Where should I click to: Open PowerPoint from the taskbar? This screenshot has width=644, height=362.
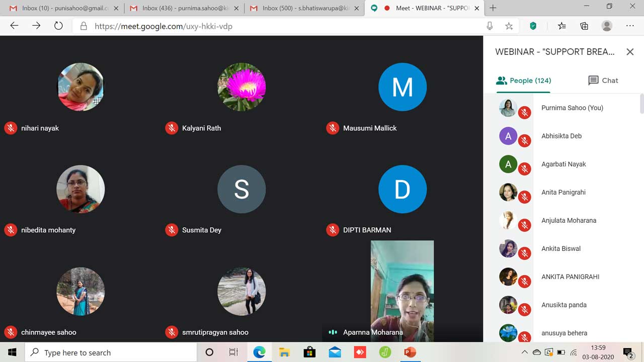[410, 352]
